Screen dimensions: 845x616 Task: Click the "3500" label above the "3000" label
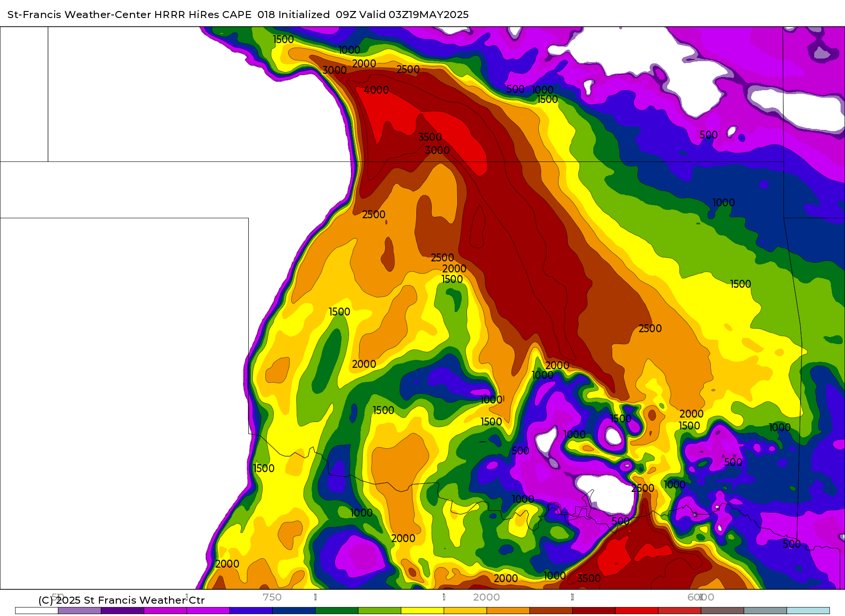(x=430, y=137)
